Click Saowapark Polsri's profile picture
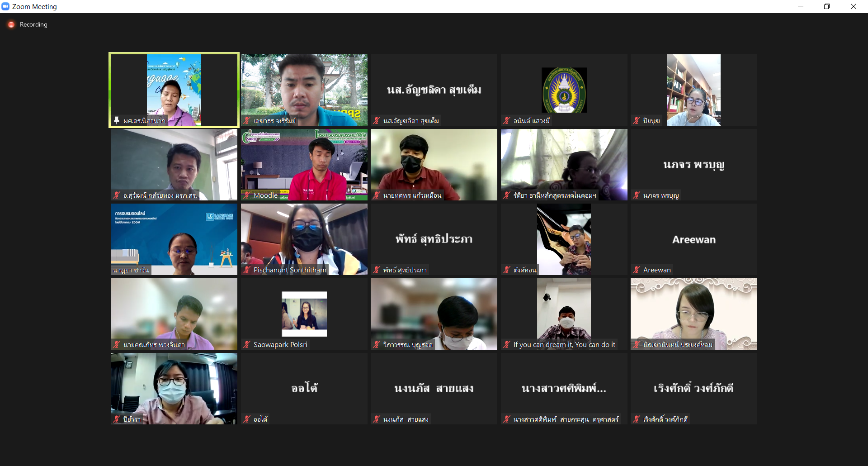The image size is (868, 466). point(304,314)
